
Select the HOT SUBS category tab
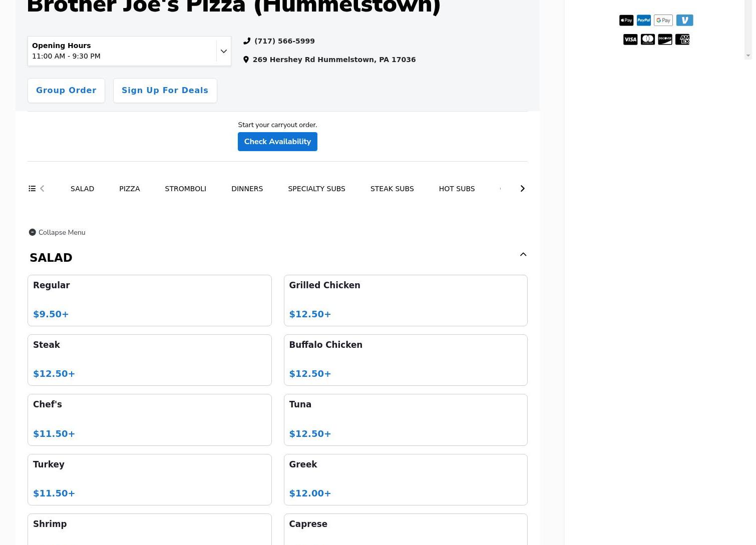pyautogui.click(x=457, y=189)
